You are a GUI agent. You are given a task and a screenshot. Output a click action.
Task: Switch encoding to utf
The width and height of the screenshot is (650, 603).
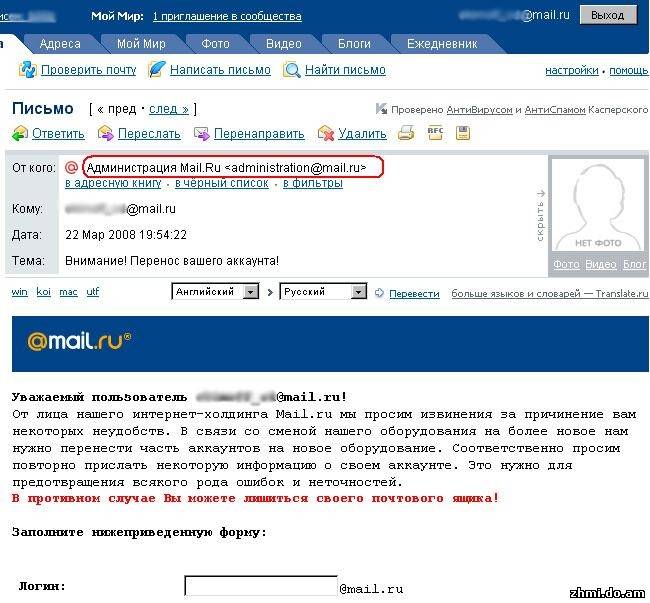[93, 292]
